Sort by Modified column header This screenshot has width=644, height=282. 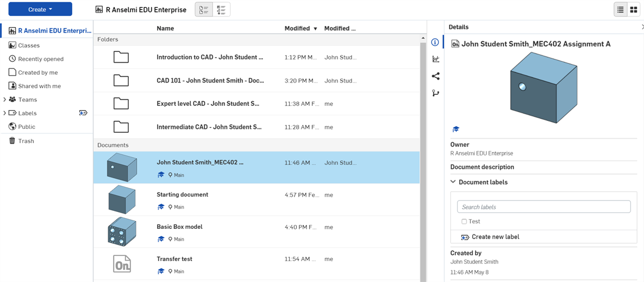[x=301, y=28]
